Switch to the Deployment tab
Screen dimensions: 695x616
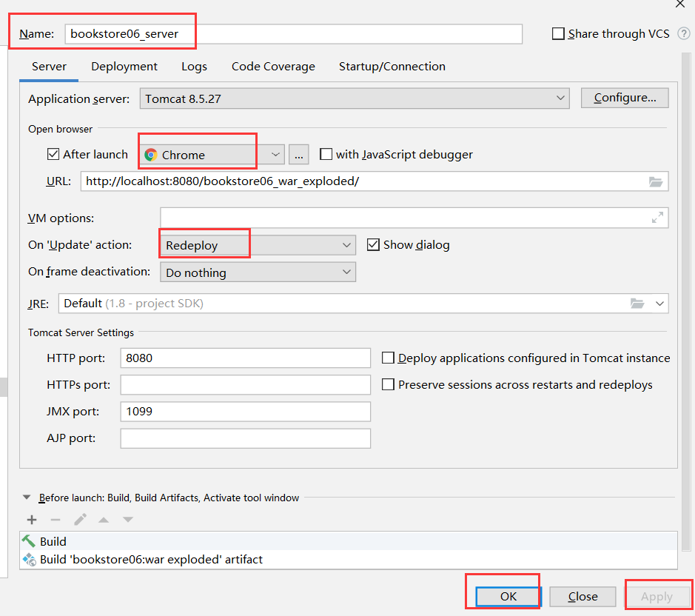tap(124, 67)
